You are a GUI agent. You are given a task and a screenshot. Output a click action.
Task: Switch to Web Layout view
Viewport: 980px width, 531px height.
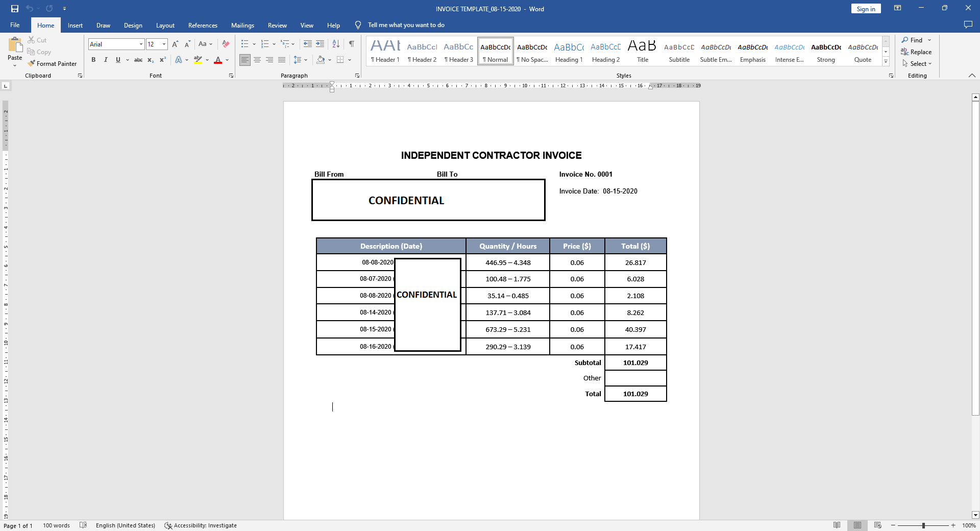coord(878,525)
